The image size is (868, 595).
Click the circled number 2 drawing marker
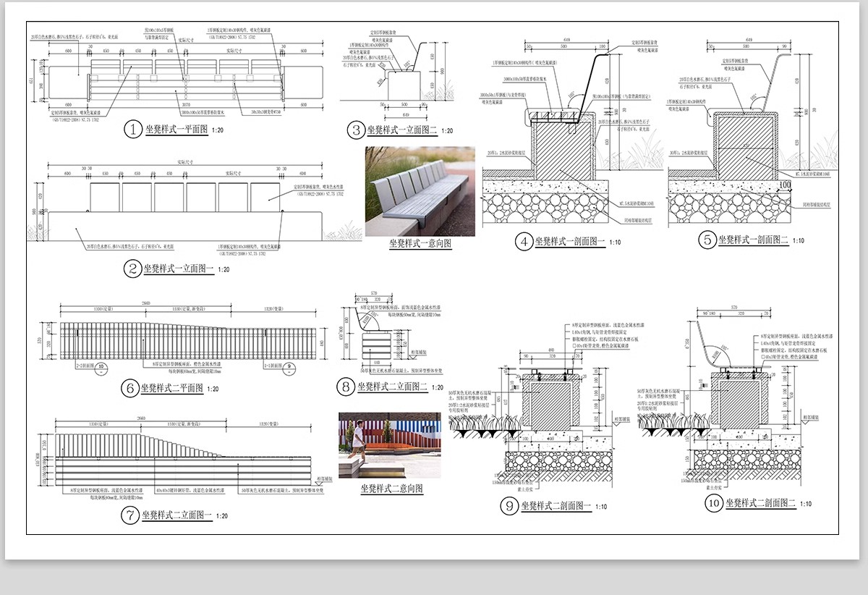pyautogui.click(x=132, y=269)
